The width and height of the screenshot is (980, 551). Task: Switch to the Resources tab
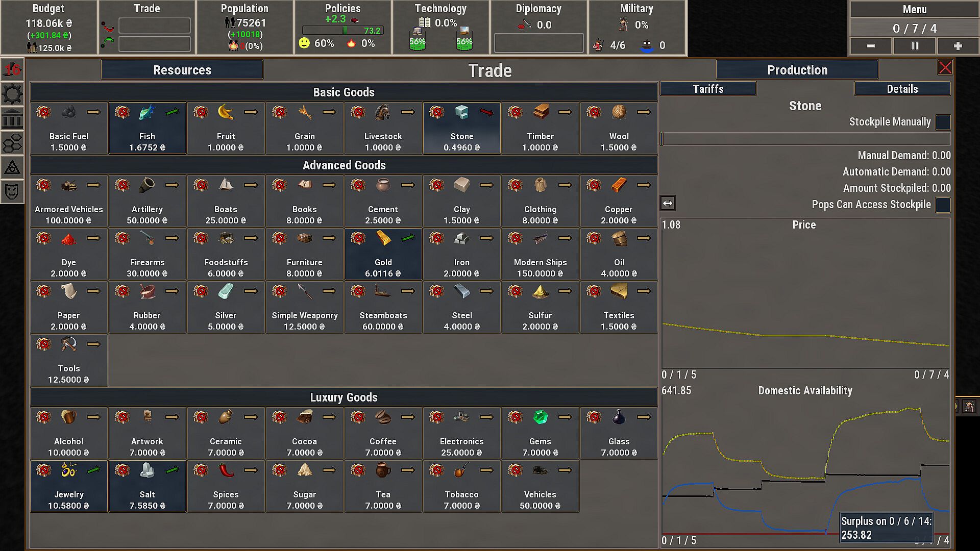[x=182, y=70]
